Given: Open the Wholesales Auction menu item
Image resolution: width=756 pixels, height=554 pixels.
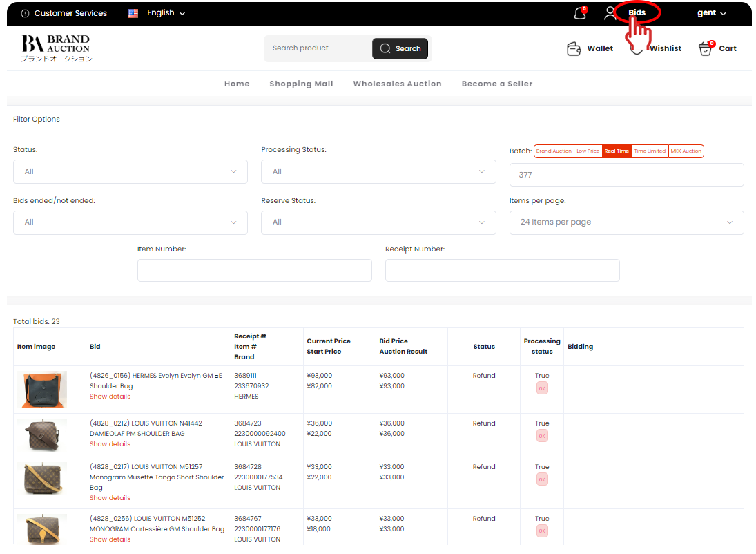Looking at the screenshot, I should click(397, 84).
